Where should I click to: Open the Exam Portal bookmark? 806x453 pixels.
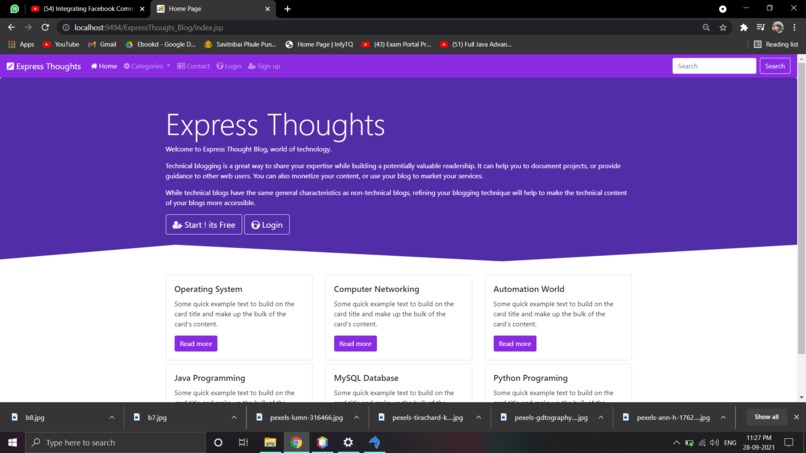396,44
